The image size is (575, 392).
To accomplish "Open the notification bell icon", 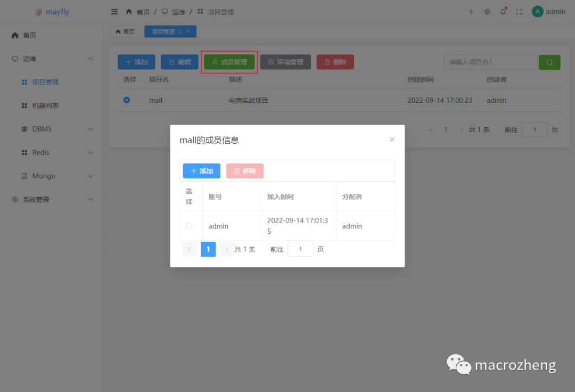I will point(503,12).
